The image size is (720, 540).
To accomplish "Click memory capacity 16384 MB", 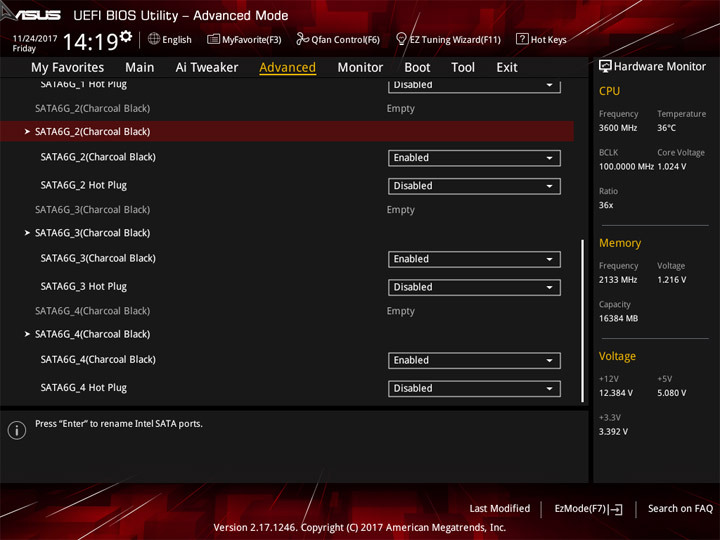I will [618, 319].
